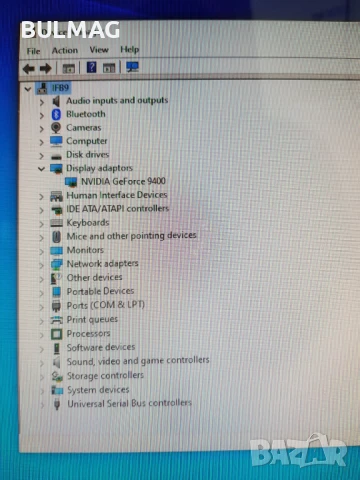This screenshot has height=480, width=360.
Task: Click the Monitors icon
Action: point(56,251)
